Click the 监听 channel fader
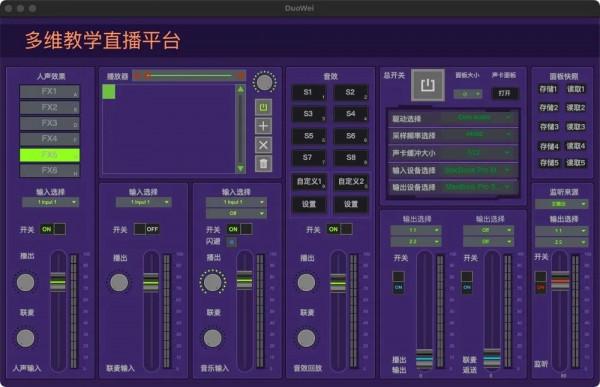 560,281
